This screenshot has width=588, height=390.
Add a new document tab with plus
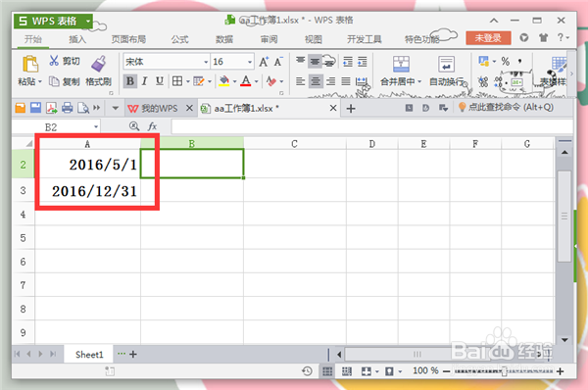pos(351,109)
